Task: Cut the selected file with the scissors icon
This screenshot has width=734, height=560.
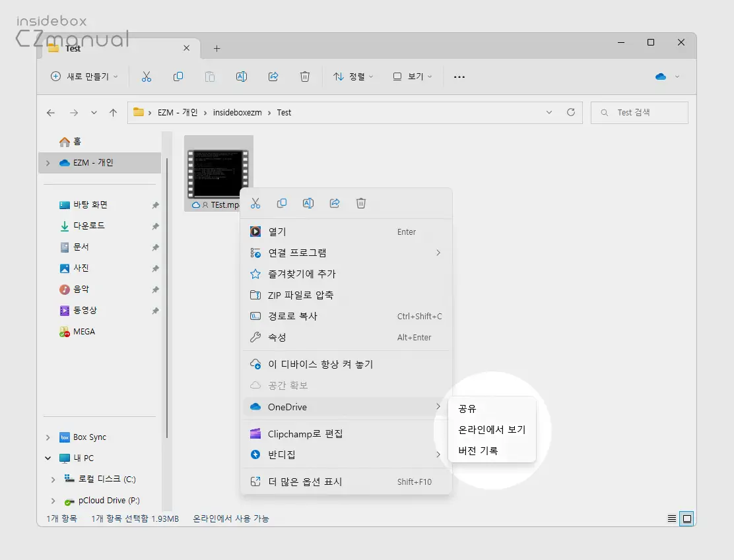Action: 255,203
